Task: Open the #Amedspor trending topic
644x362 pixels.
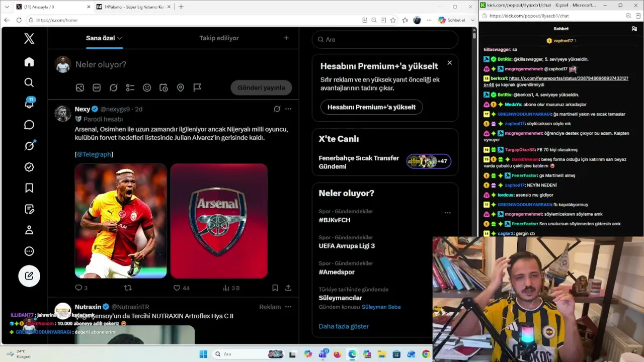Action: (x=337, y=272)
